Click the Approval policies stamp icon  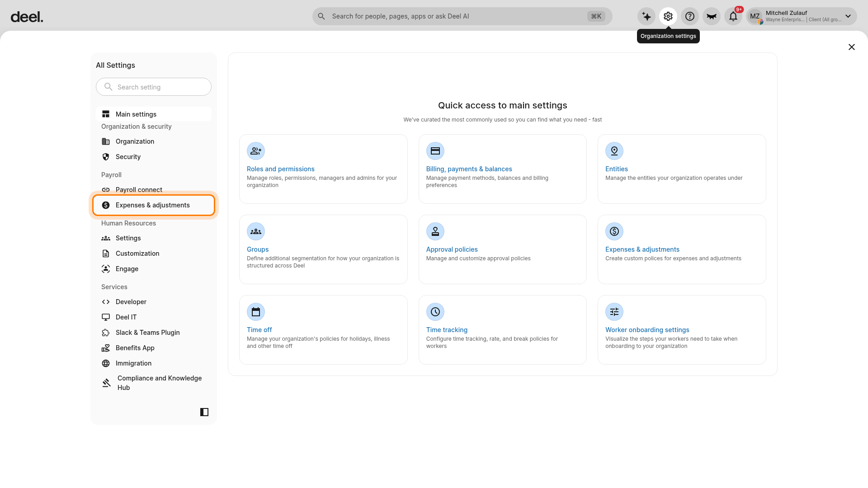click(x=435, y=231)
